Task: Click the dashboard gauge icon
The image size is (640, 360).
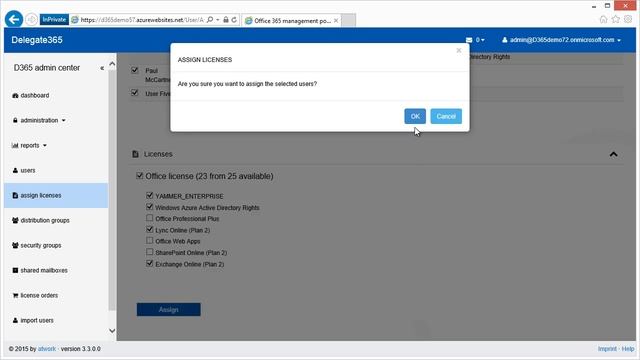Action: click(x=15, y=95)
